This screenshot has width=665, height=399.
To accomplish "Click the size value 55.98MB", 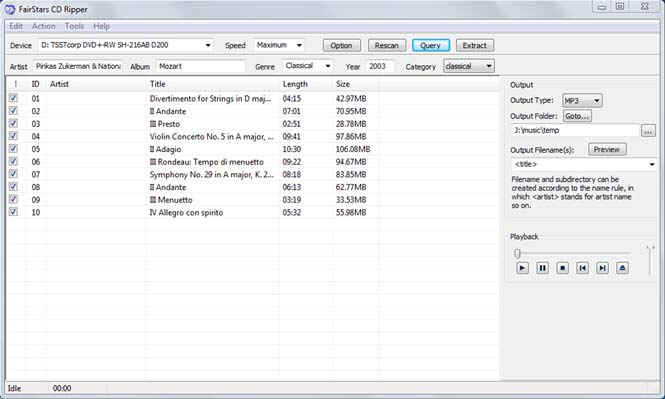I will click(351, 212).
